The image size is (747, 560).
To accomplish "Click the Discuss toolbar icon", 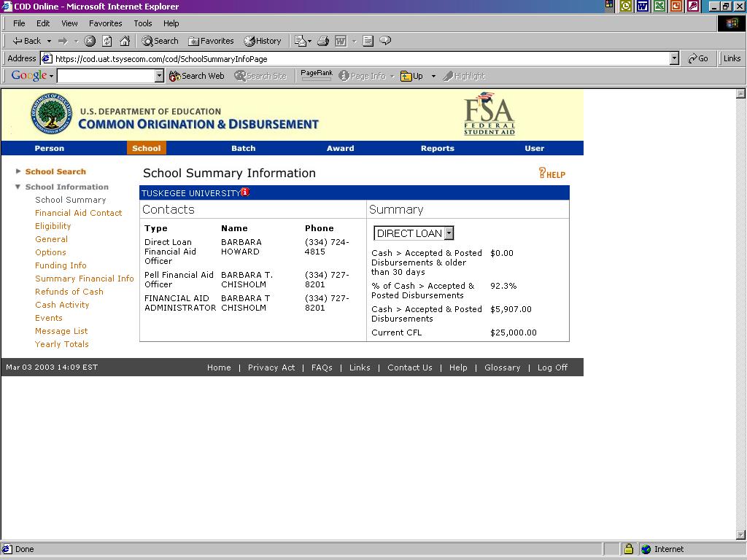I will (385, 41).
